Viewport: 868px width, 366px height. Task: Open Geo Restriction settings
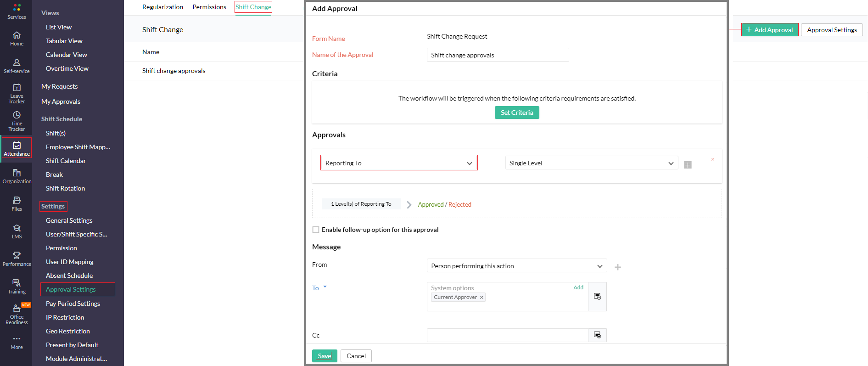(67, 331)
